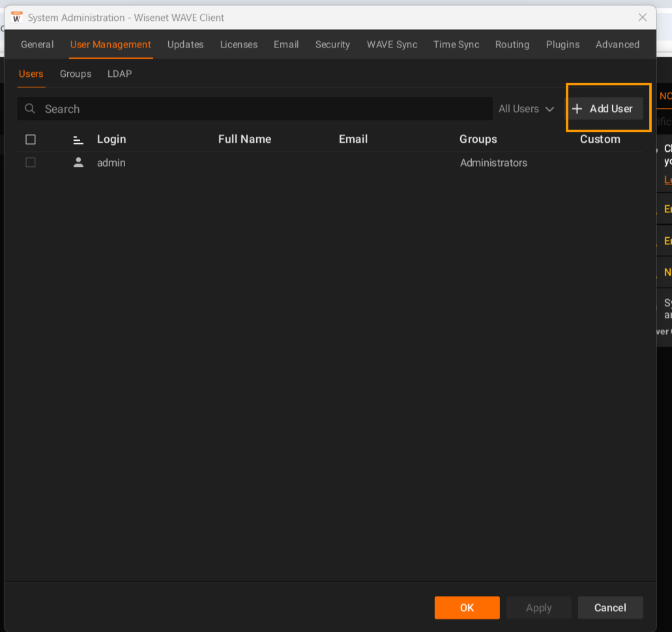The height and width of the screenshot is (632, 672).
Task: Click the sort icon in table header
Action: [x=78, y=139]
